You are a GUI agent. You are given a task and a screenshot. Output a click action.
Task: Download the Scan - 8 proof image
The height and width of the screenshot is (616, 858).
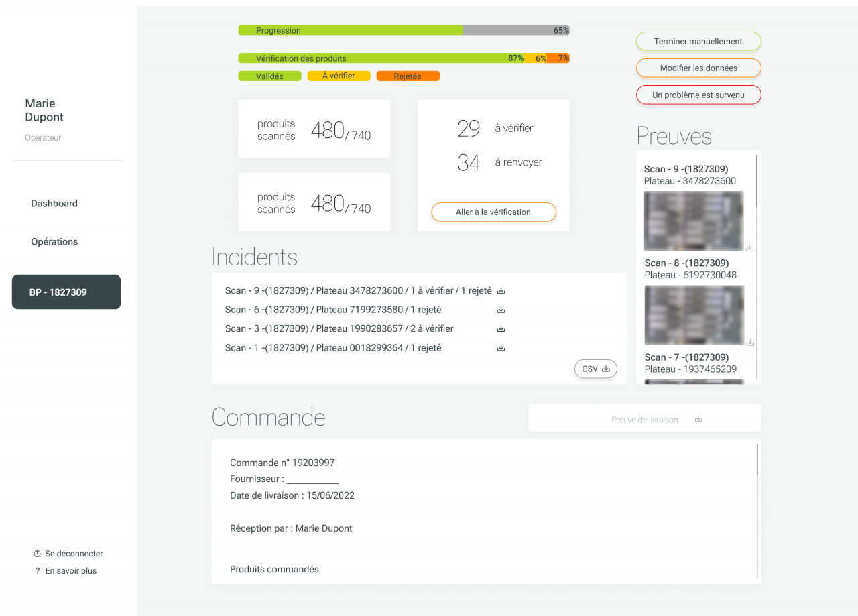pyautogui.click(x=749, y=342)
